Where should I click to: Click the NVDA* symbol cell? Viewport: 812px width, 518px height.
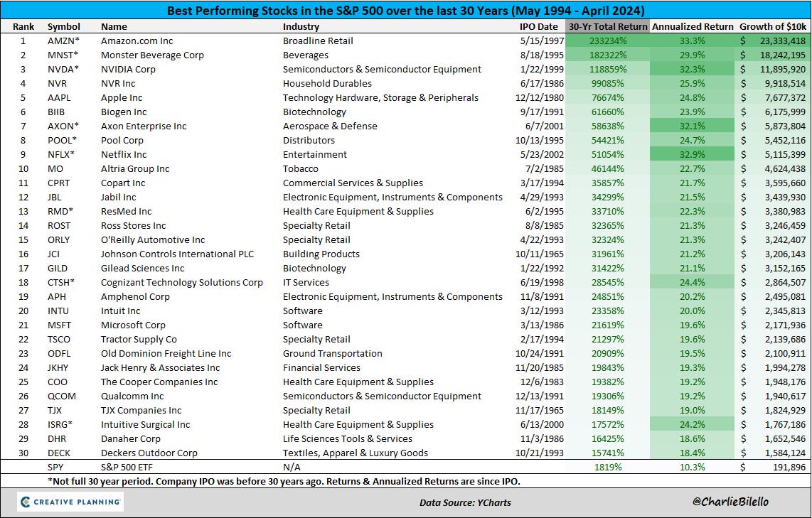pyautogui.click(x=63, y=70)
